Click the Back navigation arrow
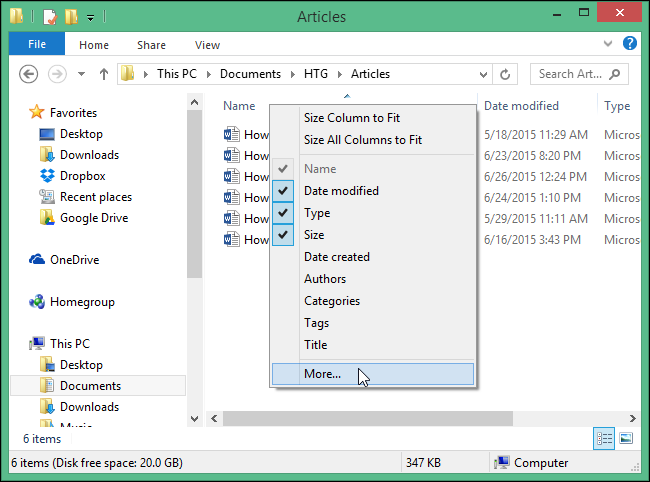 (29, 74)
